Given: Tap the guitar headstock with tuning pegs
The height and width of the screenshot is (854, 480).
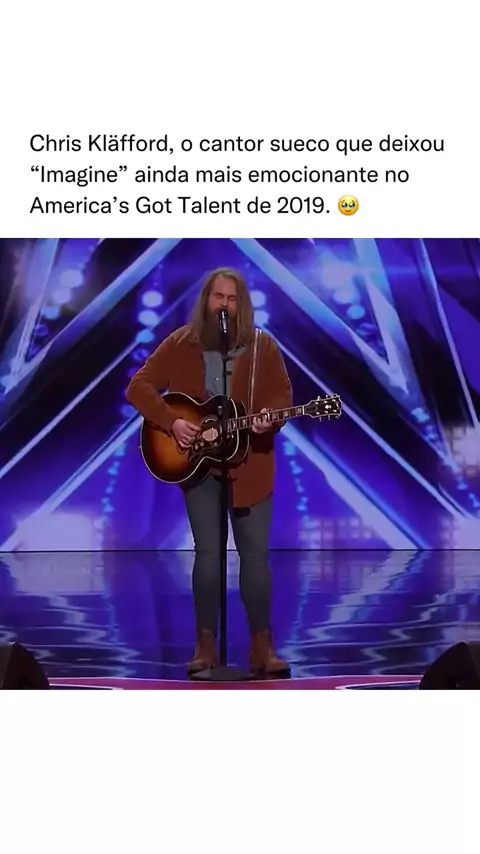Looking at the screenshot, I should [323, 407].
